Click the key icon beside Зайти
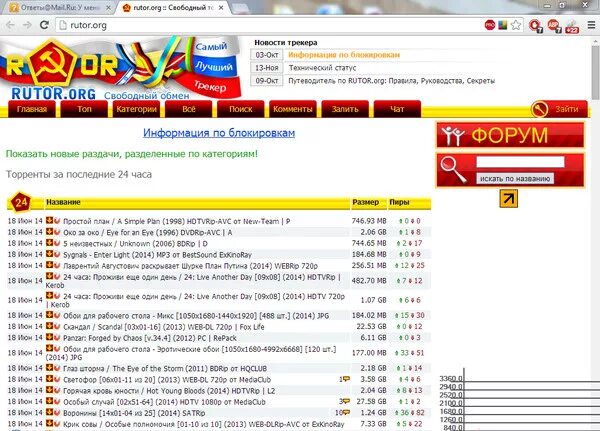The height and width of the screenshot is (431, 600). (x=540, y=109)
